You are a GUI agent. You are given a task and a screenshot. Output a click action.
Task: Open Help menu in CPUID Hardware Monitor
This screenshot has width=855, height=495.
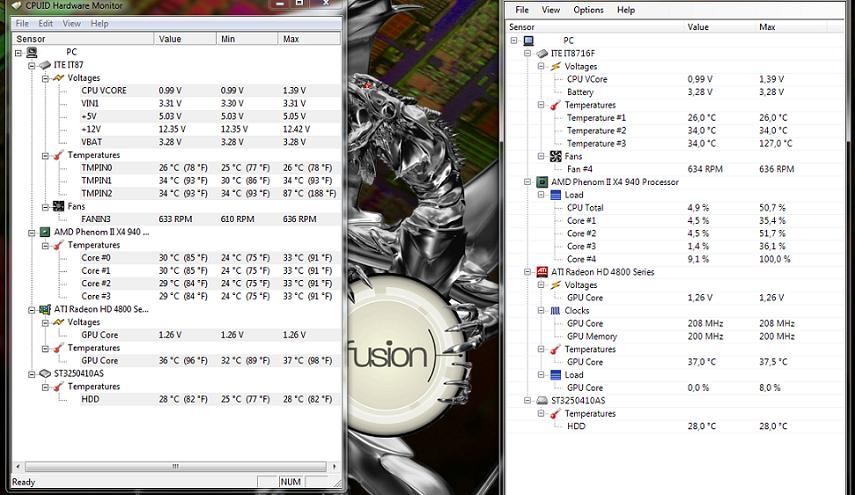click(x=99, y=23)
